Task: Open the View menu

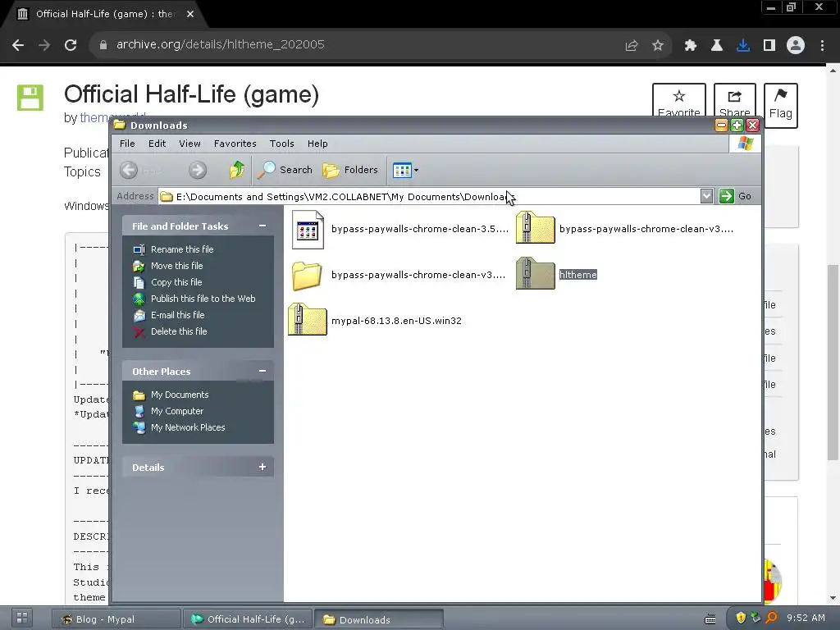Action: (x=189, y=144)
